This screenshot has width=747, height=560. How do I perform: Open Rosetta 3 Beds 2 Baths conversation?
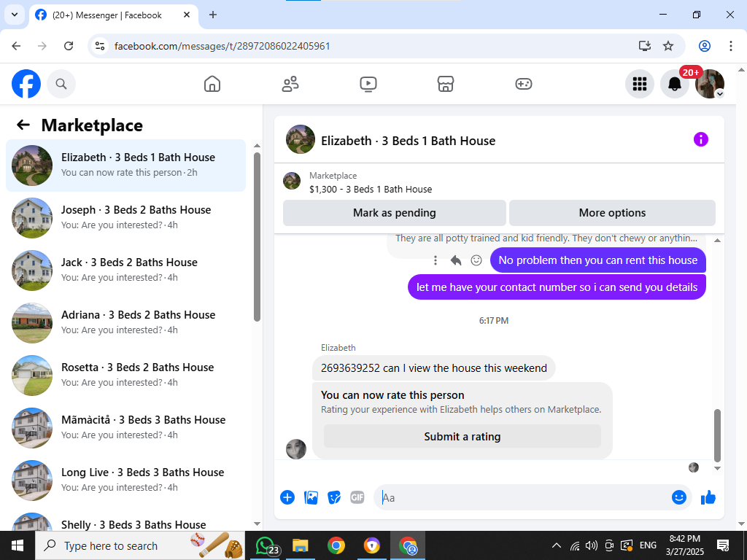[125, 375]
